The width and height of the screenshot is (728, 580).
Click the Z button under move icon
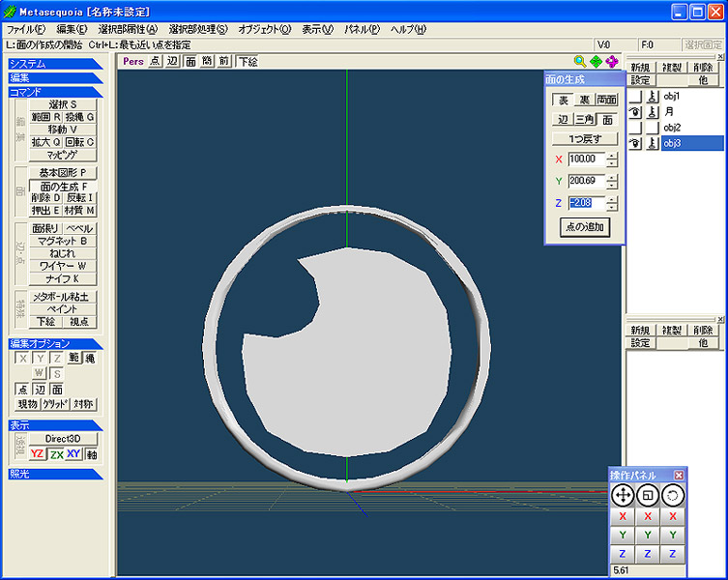[623, 554]
